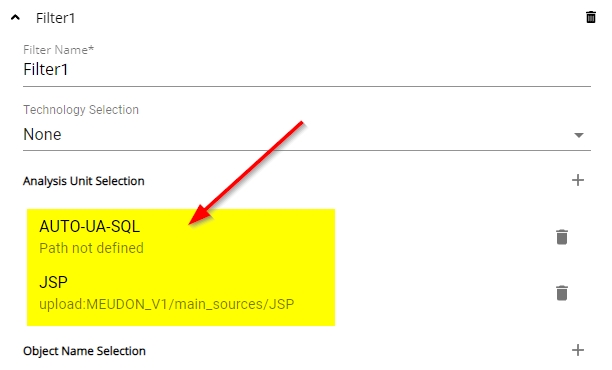
Task: Click the None value in Technology field
Action: [x=42, y=135]
